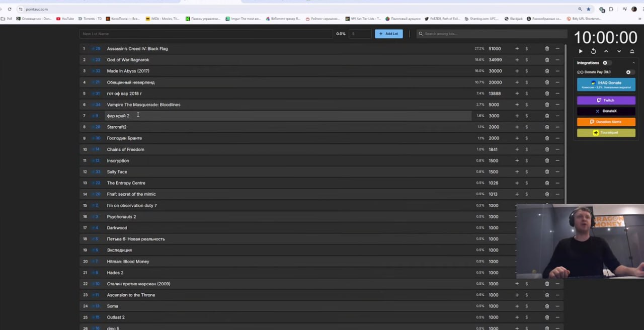Delete the Обещанный неверленд lot
Screen dimensions: 644x330
point(547,82)
